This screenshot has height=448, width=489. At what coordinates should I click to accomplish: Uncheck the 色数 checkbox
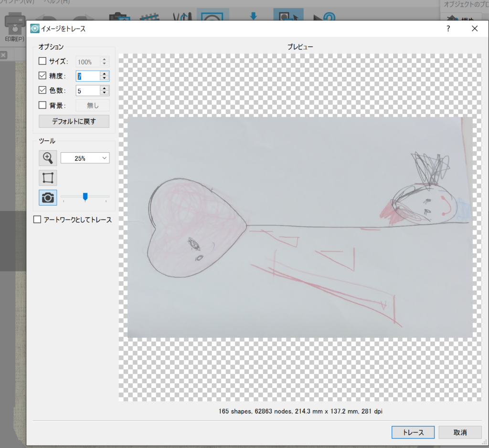click(x=43, y=90)
